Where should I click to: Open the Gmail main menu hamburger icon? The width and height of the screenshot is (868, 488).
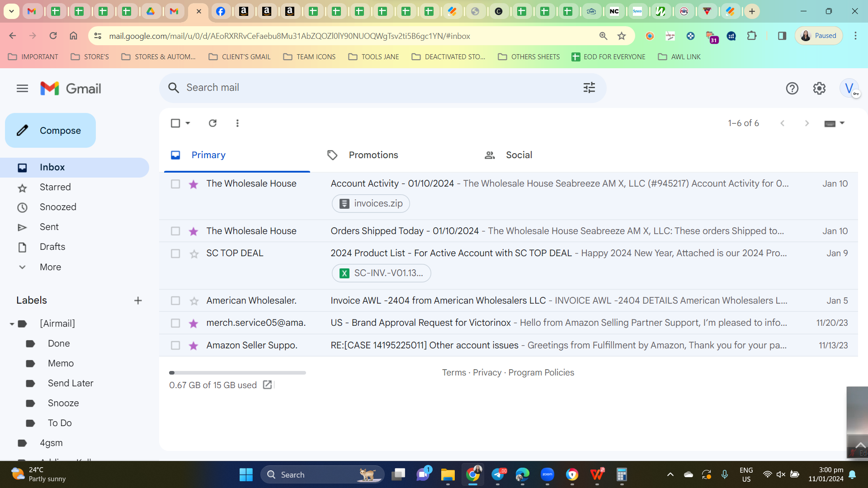pos(22,89)
